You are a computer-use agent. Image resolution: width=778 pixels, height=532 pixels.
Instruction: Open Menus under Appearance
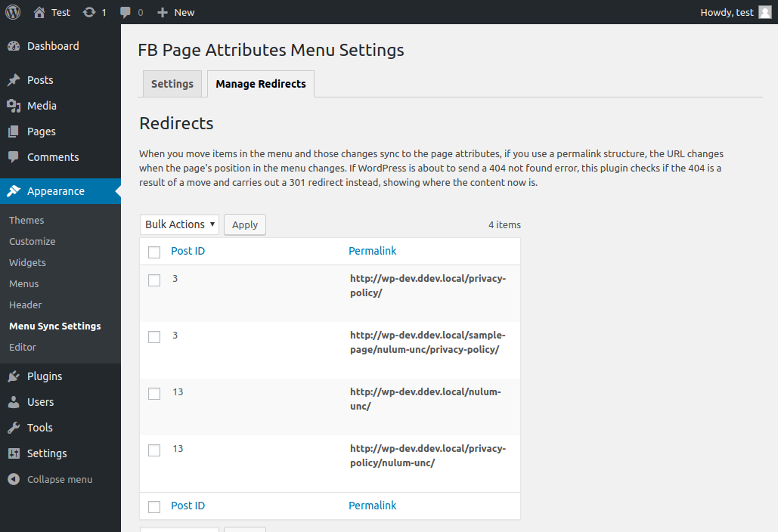24,283
